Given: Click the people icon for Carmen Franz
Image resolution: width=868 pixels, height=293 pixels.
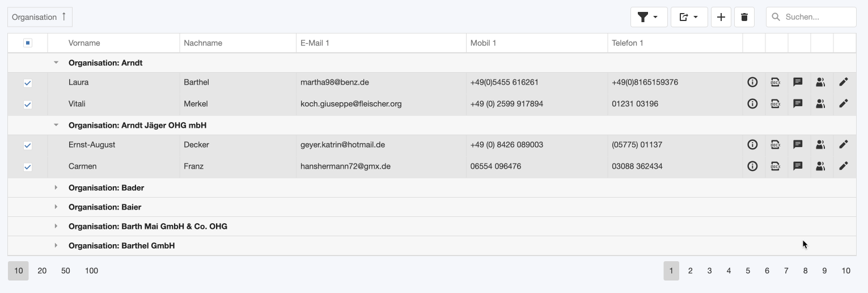Looking at the screenshot, I should 820,166.
